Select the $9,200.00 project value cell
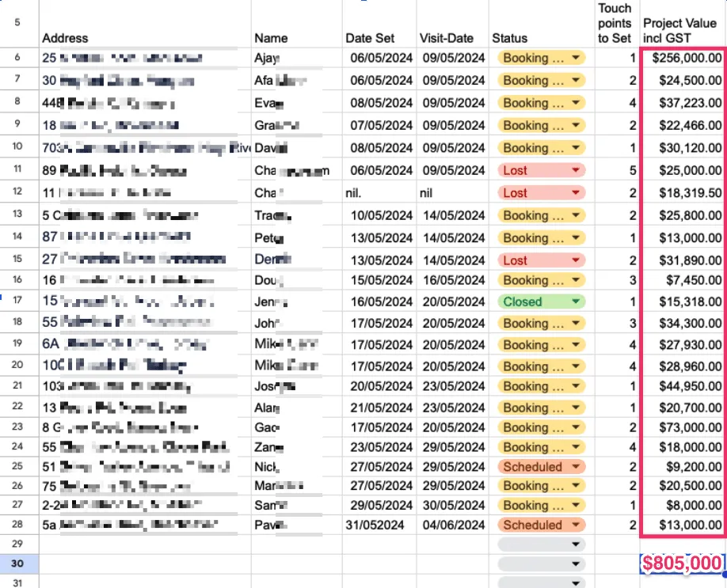The height and width of the screenshot is (588, 727). tap(683, 467)
